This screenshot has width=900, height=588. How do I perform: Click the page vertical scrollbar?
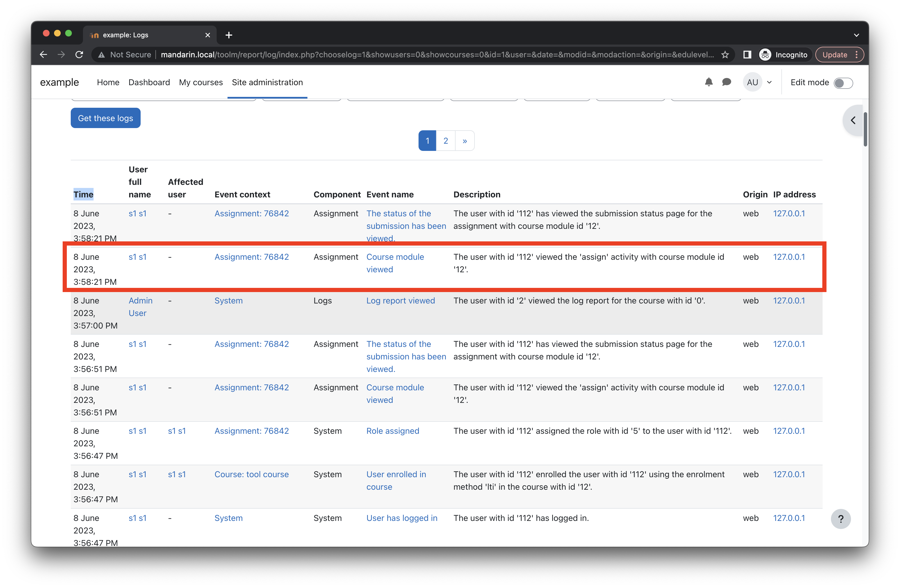865,129
